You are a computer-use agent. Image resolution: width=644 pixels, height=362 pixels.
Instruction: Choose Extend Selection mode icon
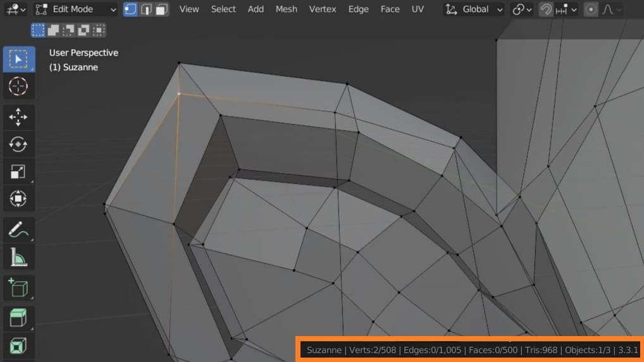[x=53, y=30]
